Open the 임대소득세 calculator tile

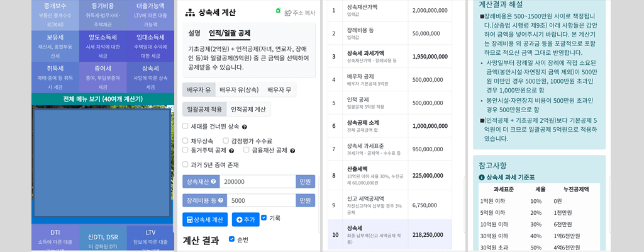tap(150, 46)
